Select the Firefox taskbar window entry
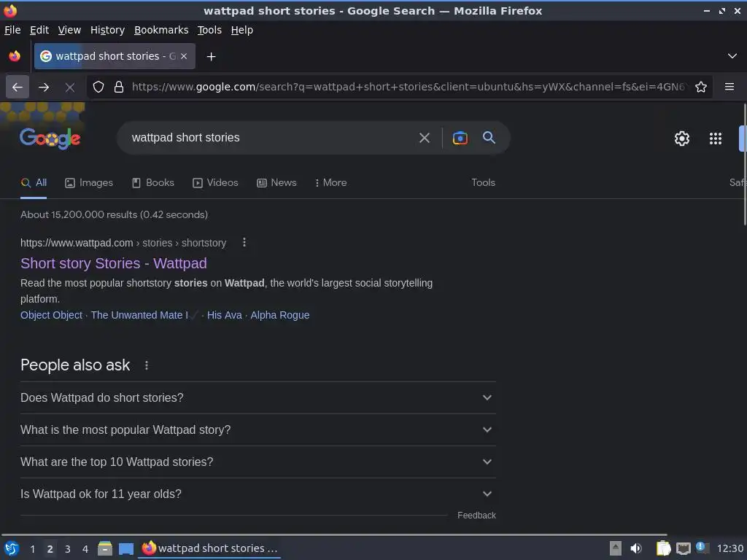This screenshot has width=747, height=560. pos(209,548)
